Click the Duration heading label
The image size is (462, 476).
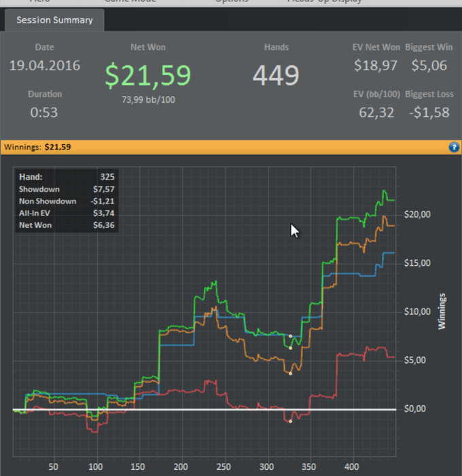tap(45, 94)
